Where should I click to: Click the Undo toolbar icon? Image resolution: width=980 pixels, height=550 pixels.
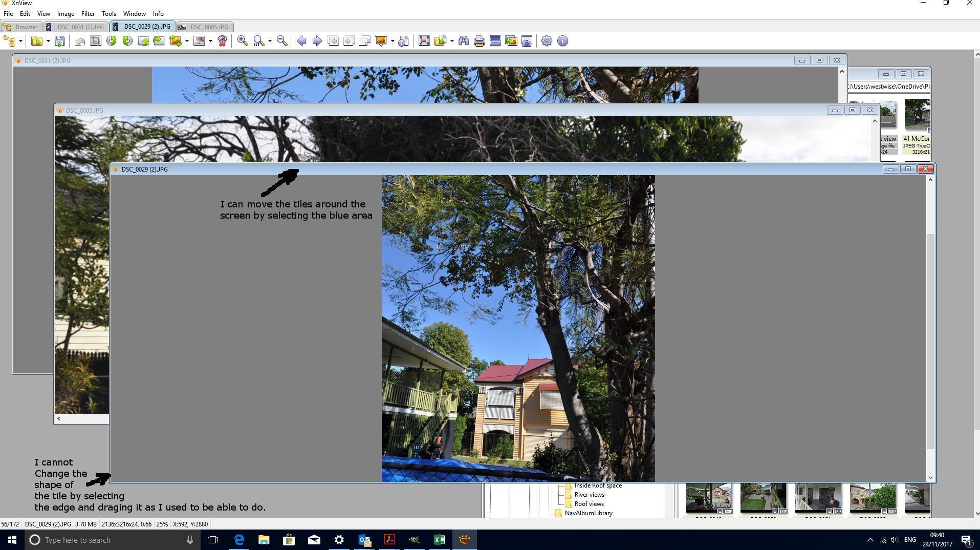(x=80, y=41)
